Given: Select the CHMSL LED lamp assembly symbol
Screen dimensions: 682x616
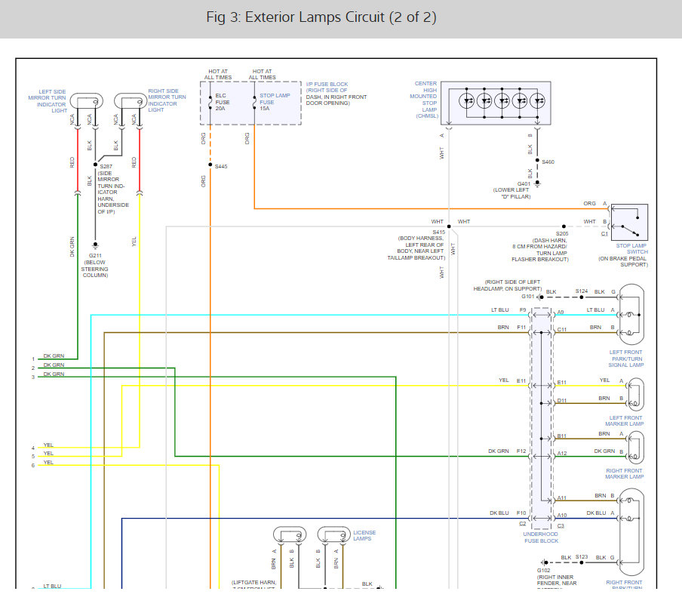Looking at the screenshot, I should coord(496,103).
